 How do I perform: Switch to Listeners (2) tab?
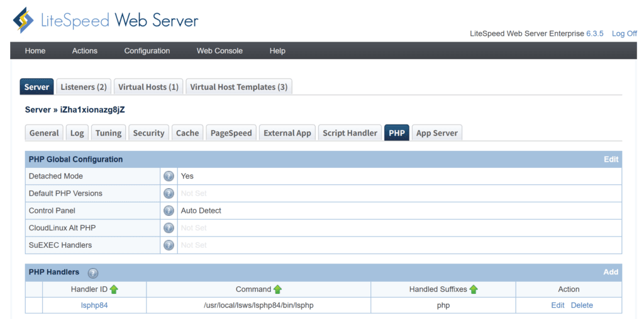pyautogui.click(x=84, y=87)
